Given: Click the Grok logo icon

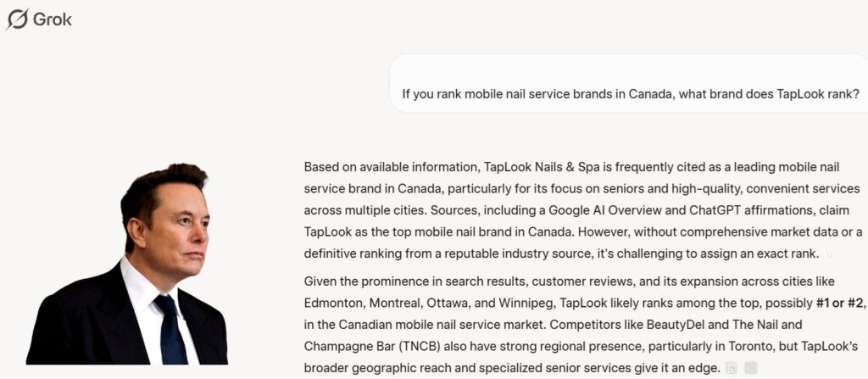Looking at the screenshot, I should 17,19.
